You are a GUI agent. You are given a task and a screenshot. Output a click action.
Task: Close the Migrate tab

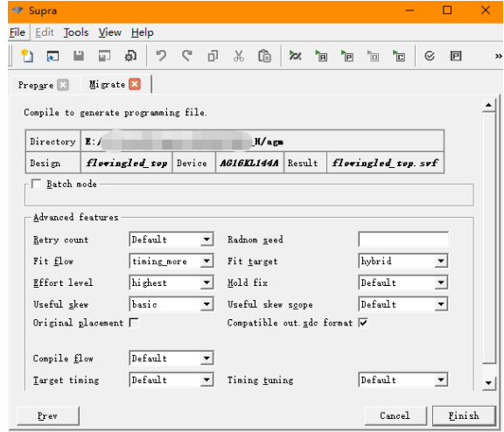135,85
